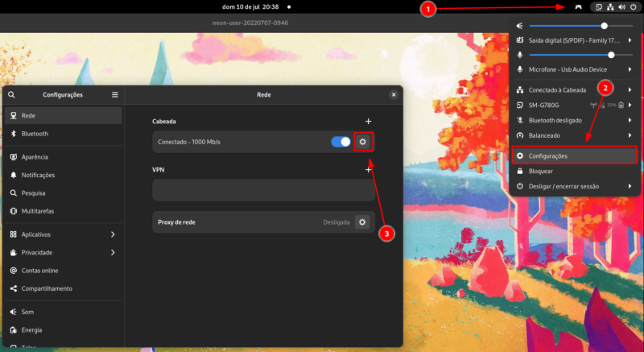Add a new VPN with the plus icon
644x352 pixels.
[368, 170]
